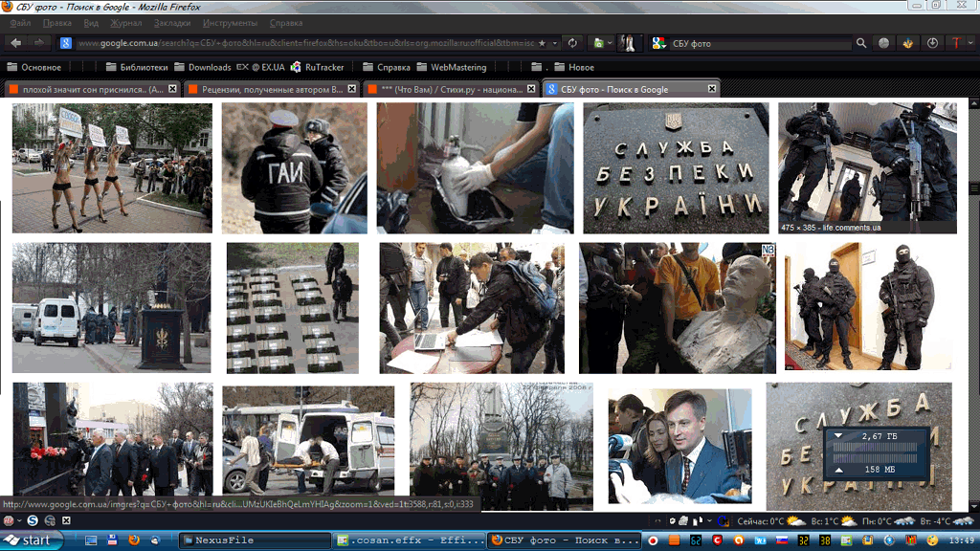Viewport: 980px width, 551px height.
Task: Expand the search engine selector dropdown
Action: tap(659, 43)
